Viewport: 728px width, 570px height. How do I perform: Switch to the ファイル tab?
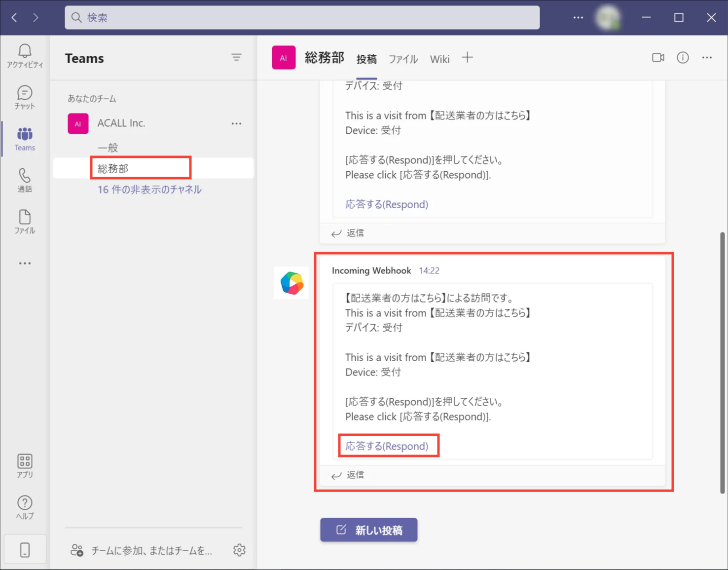point(403,59)
